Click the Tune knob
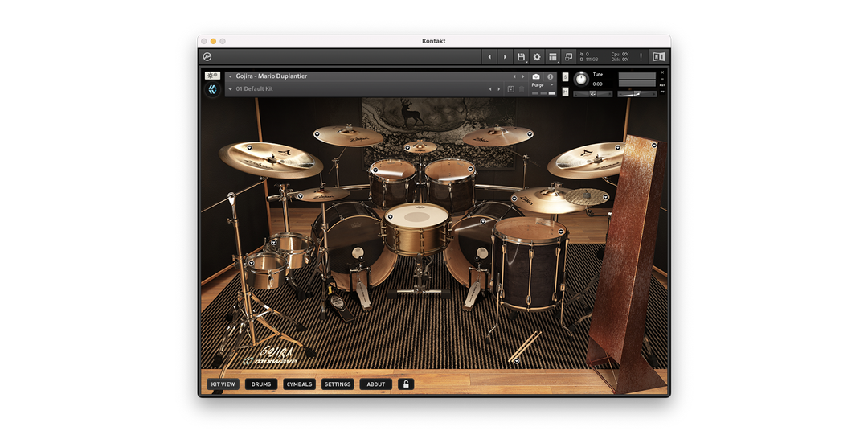 pos(581,79)
